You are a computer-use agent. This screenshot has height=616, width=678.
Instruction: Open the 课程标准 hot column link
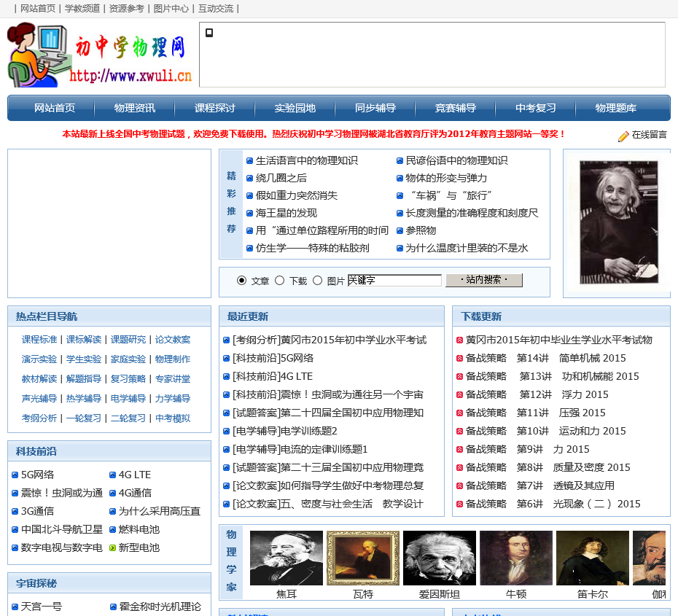(x=39, y=340)
